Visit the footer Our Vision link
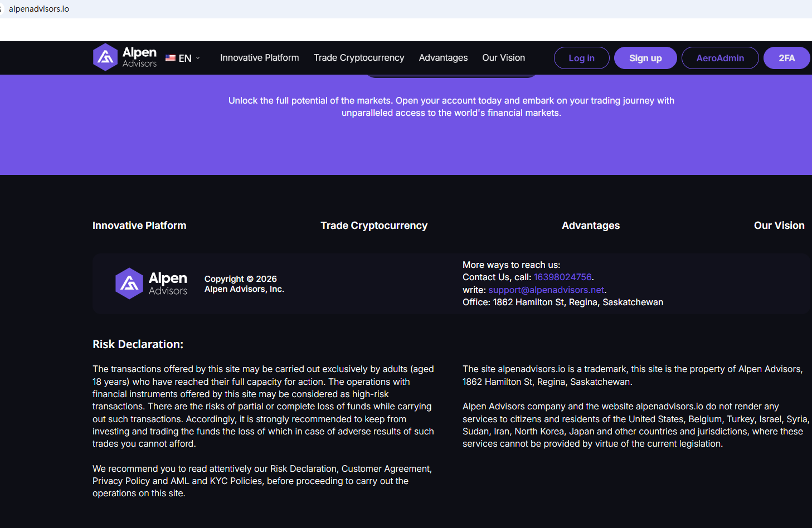812x528 pixels. 779,226
